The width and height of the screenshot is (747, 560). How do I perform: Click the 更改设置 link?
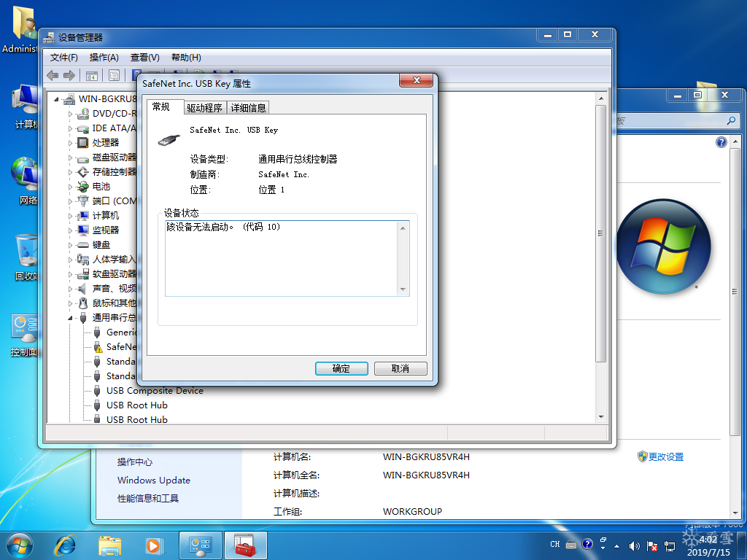[x=666, y=457]
